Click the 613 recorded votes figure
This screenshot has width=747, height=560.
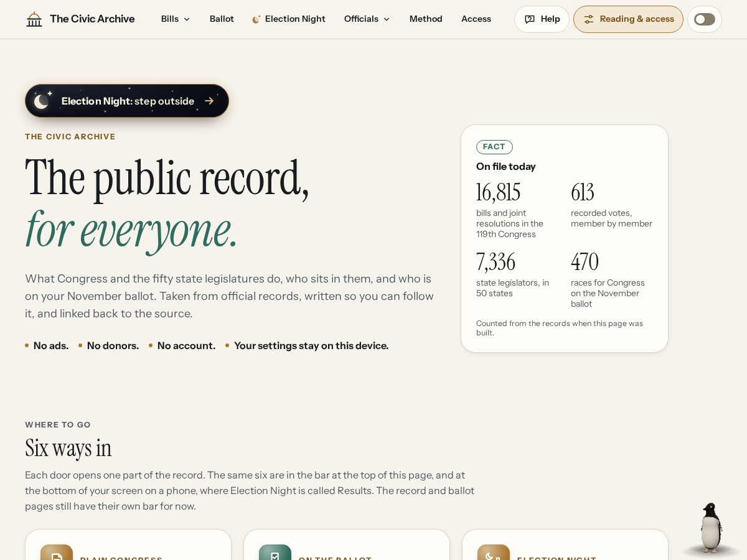click(583, 192)
